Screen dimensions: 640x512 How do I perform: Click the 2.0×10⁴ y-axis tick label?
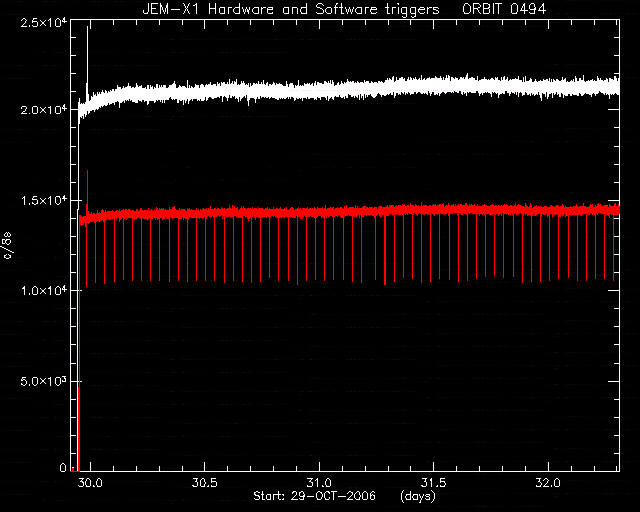[x=44, y=110]
